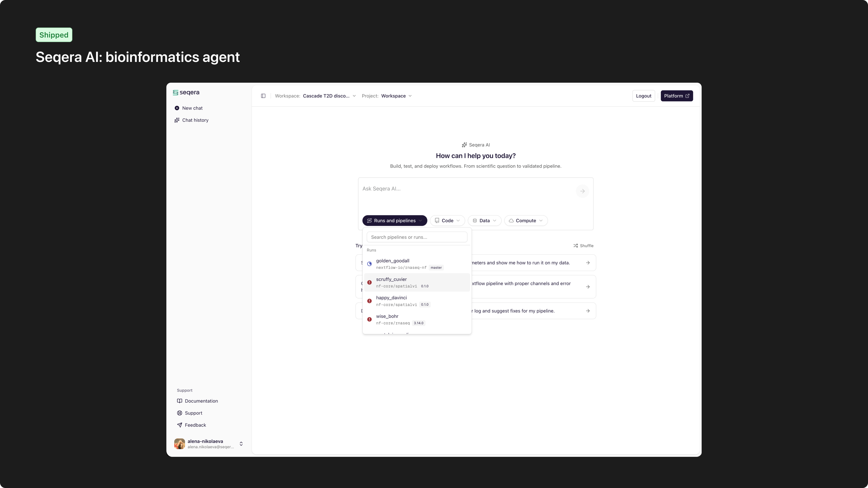The width and height of the screenshot is (868, 488).
Task: Open Documentation via the book icon
Action: pos(198,401)
